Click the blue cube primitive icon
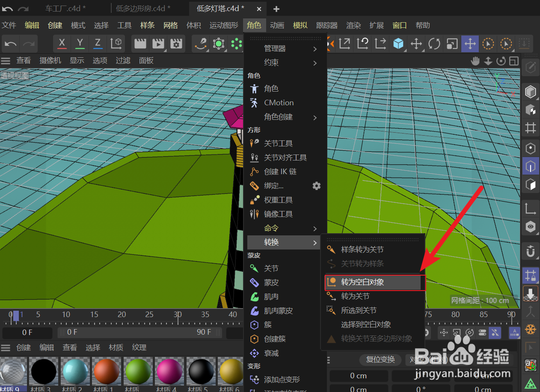 click(398, 44)
